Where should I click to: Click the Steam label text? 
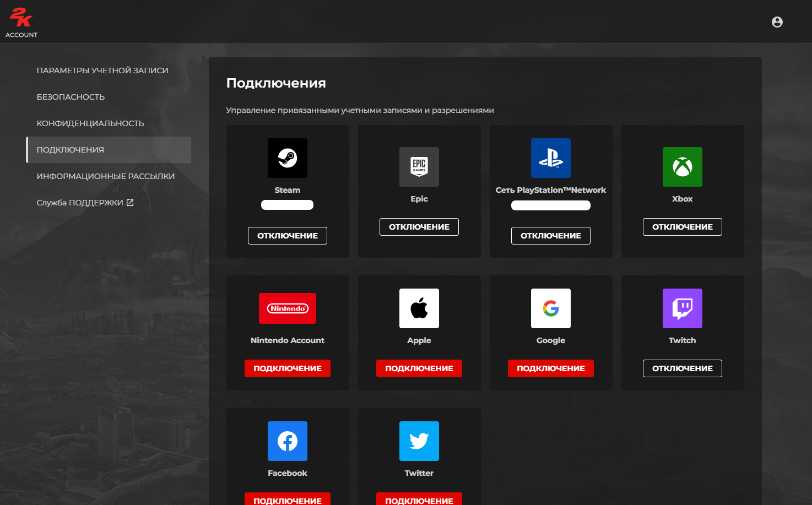288,190
